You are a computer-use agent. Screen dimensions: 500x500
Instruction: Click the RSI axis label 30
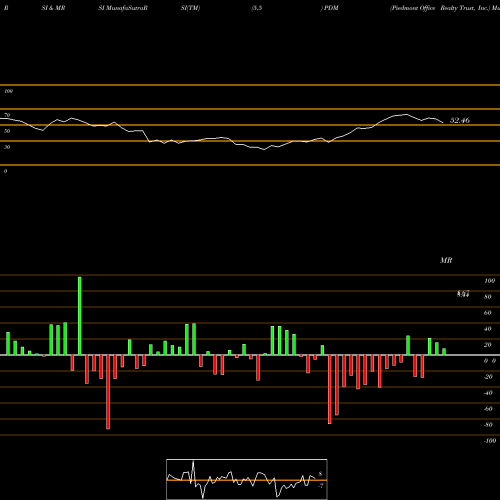click(7, 147)
